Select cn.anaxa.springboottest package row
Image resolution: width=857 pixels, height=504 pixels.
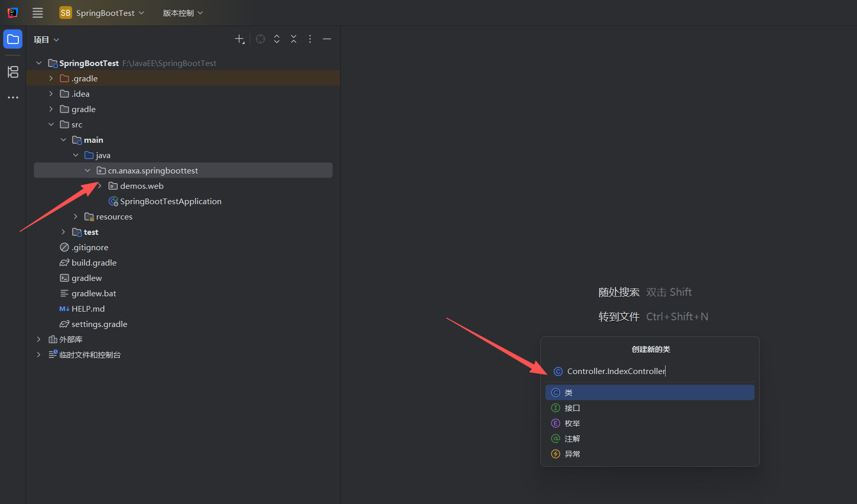[183, 170]
